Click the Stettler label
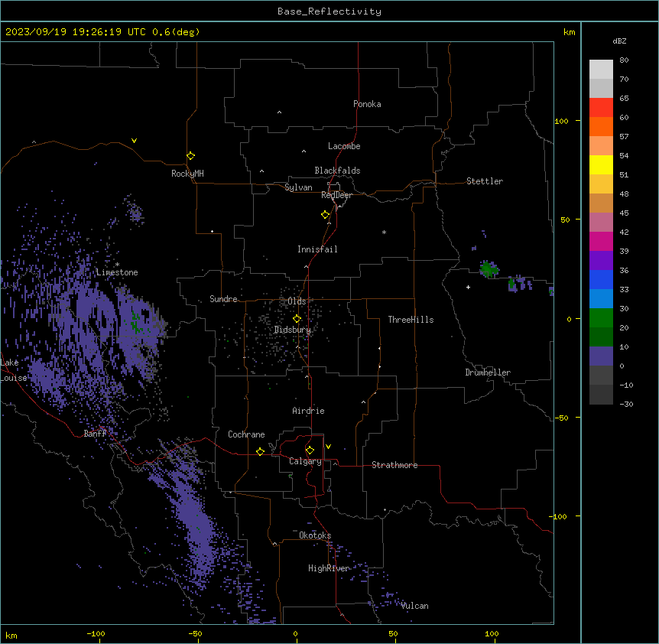This screenshot has width=659, height=644. click(x=484, y=181)
